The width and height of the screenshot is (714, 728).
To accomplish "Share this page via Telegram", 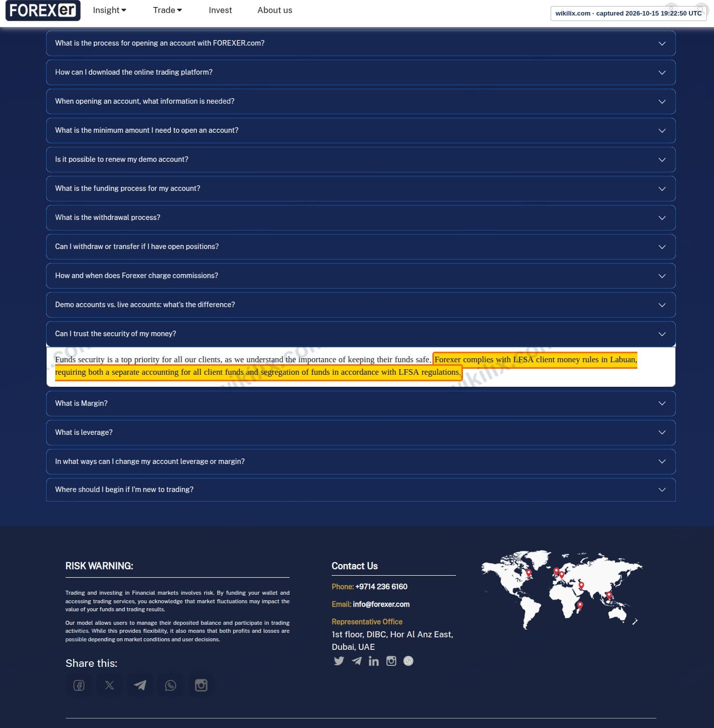I will pos(140,685).
